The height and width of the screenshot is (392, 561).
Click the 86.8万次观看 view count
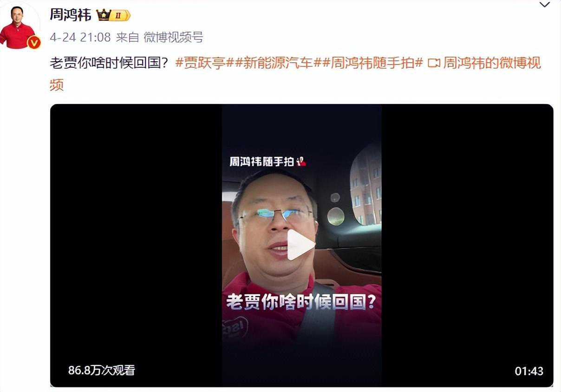(x=102, y=370)
